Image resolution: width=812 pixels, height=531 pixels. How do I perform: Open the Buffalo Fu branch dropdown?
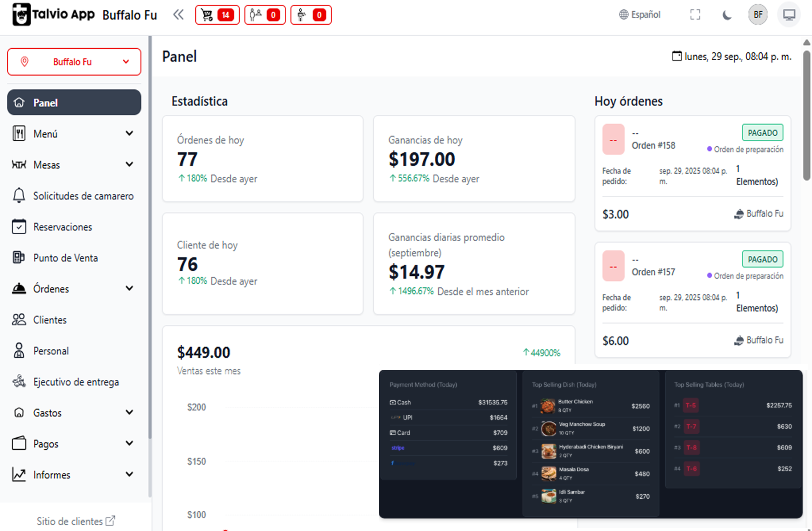pos(74,62)
